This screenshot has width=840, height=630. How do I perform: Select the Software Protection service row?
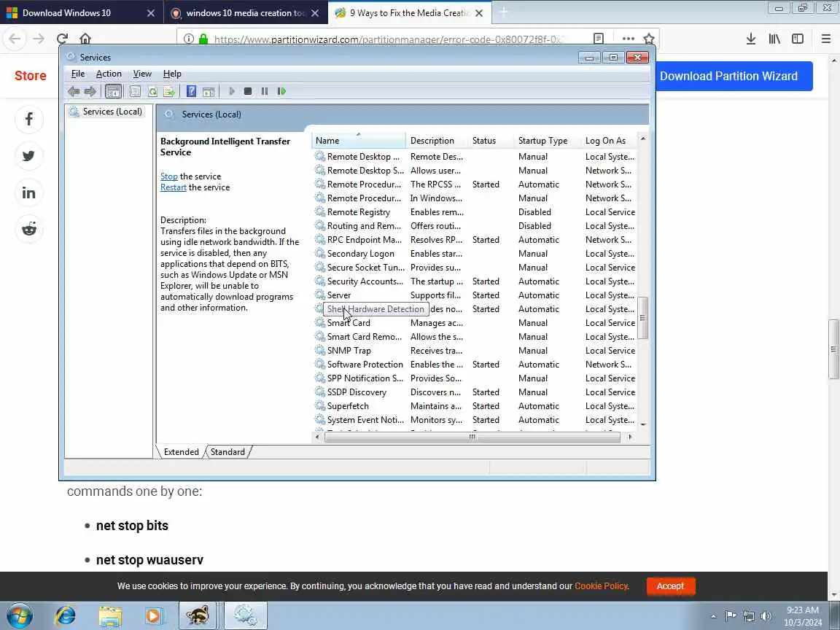pos(475,365)
